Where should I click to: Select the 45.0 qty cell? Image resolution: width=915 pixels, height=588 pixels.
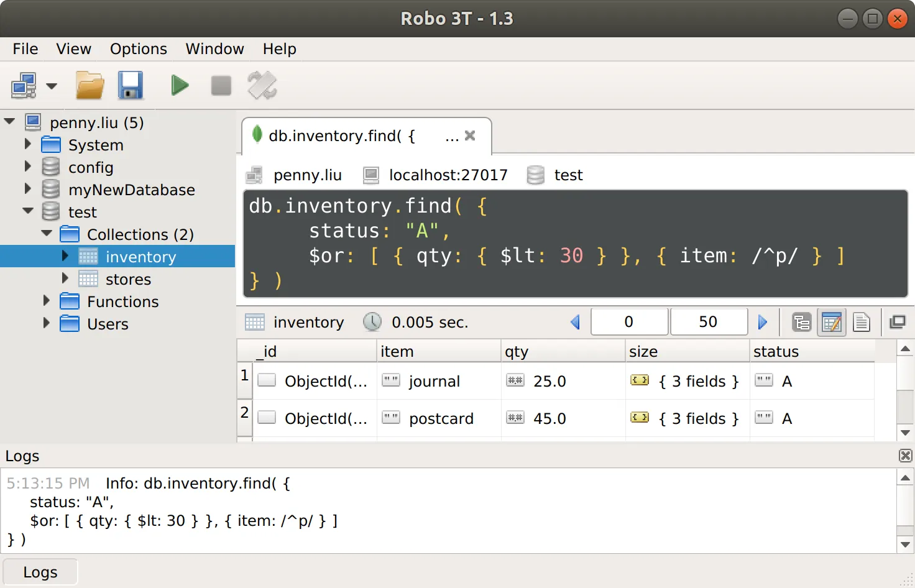(563, 418)
